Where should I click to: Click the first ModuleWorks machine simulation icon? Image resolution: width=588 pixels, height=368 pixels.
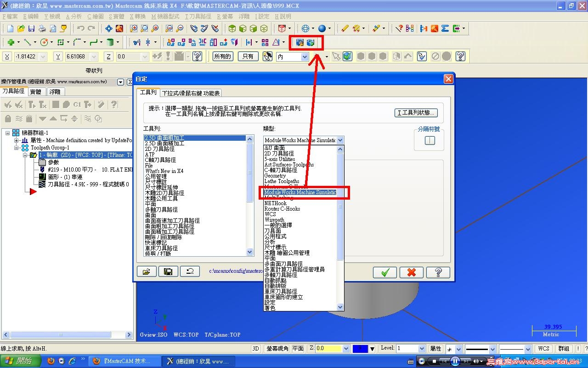click(x=300, y=43)
